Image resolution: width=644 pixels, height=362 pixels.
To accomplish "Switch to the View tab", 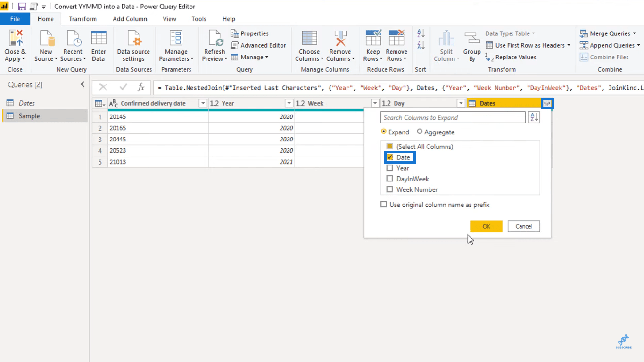I will click(x=169, y=19).
